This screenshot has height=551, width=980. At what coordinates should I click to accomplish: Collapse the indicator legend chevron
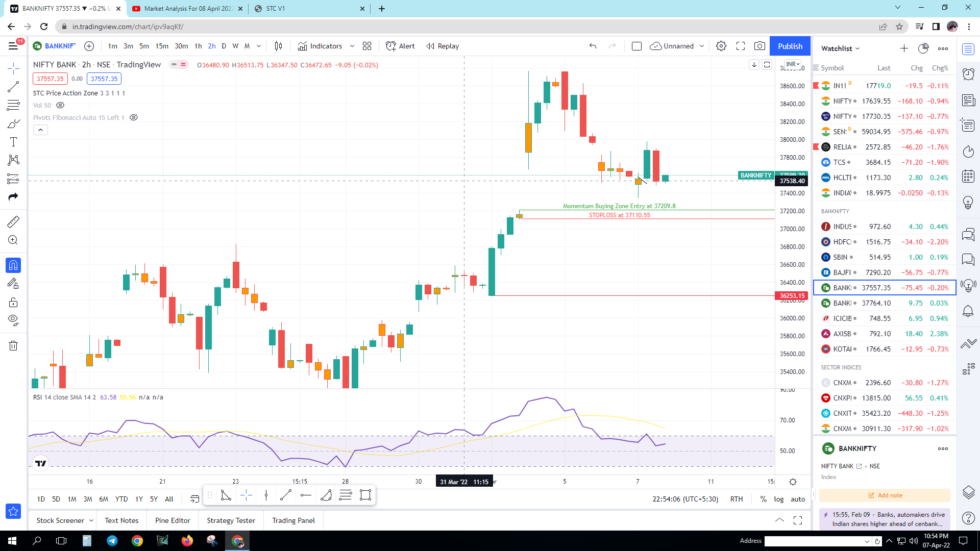click(x=40, y=130)
